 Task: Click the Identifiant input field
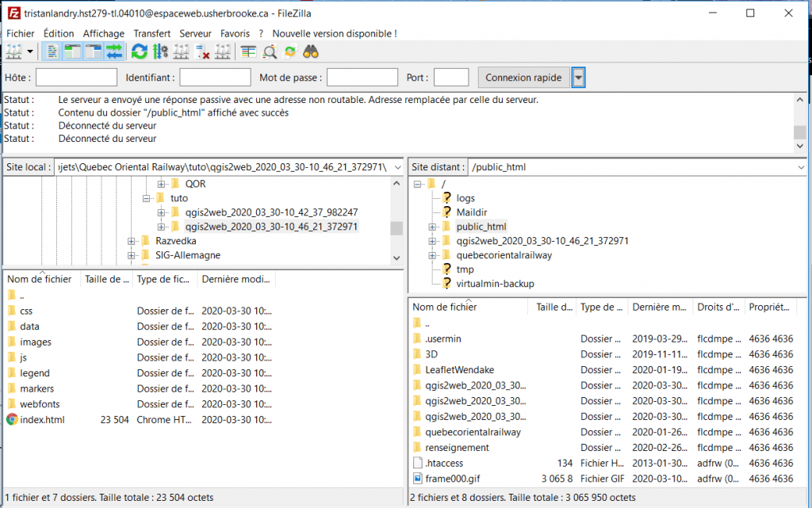215,78
